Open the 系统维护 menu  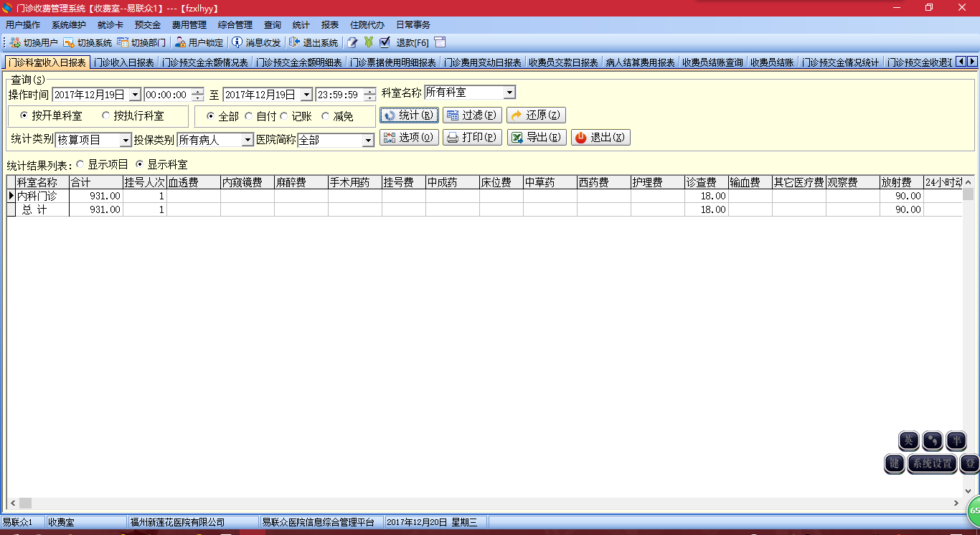point(69,24)
